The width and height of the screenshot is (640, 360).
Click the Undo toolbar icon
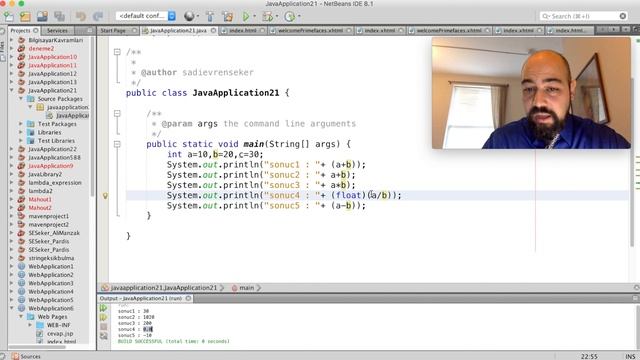(81, 16)
